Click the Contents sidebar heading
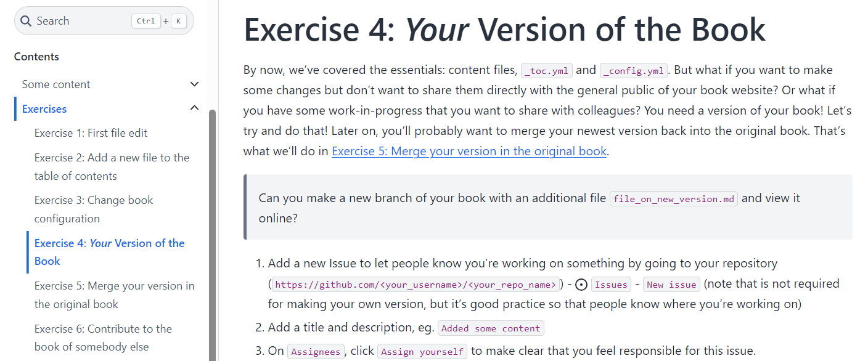This screenshot has width=868, height=361. click(x=36, y=57)
